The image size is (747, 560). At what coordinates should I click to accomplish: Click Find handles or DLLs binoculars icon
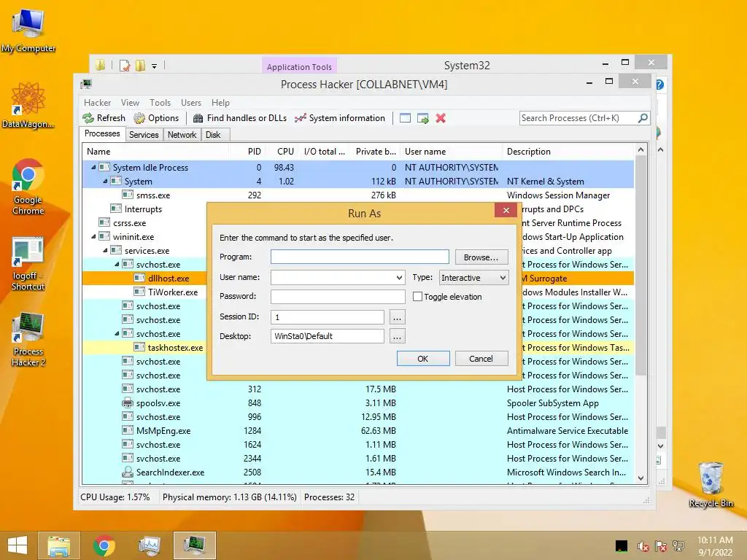point(198,118)
